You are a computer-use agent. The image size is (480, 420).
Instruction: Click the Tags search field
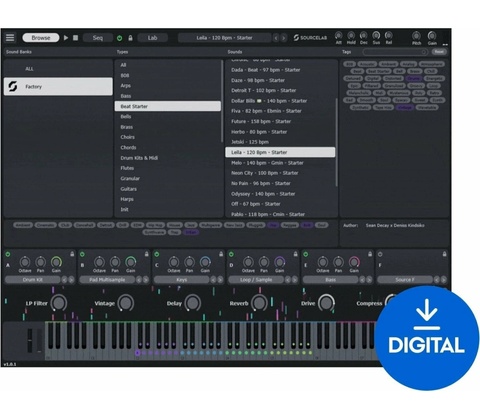pyautogui.click(x=395, y=52)
